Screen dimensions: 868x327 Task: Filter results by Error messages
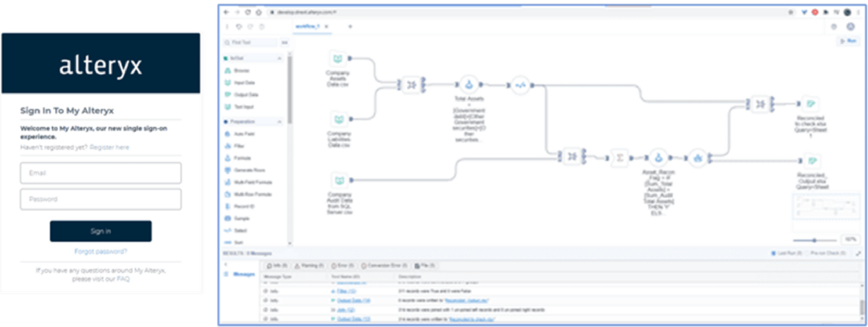coord(342,266)
